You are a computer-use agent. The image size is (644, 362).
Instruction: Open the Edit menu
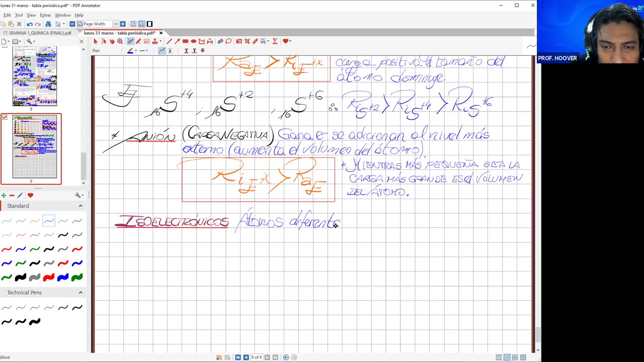click(7, 15)
